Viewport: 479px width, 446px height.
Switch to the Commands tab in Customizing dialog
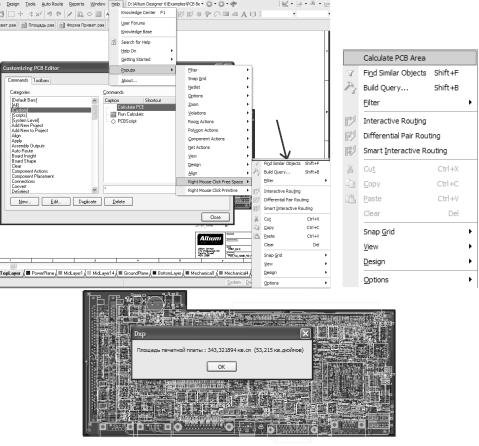coord(18,80)
